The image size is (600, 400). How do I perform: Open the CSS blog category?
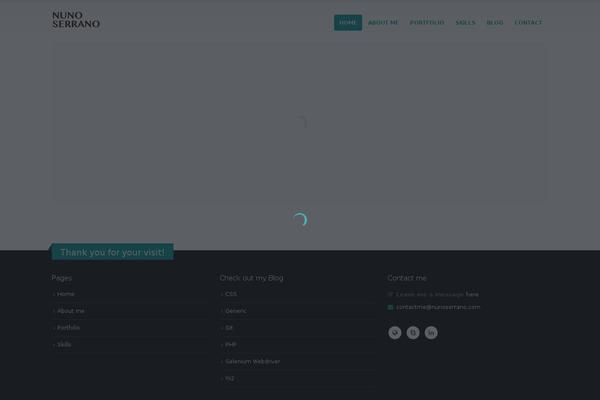[231, 294]
